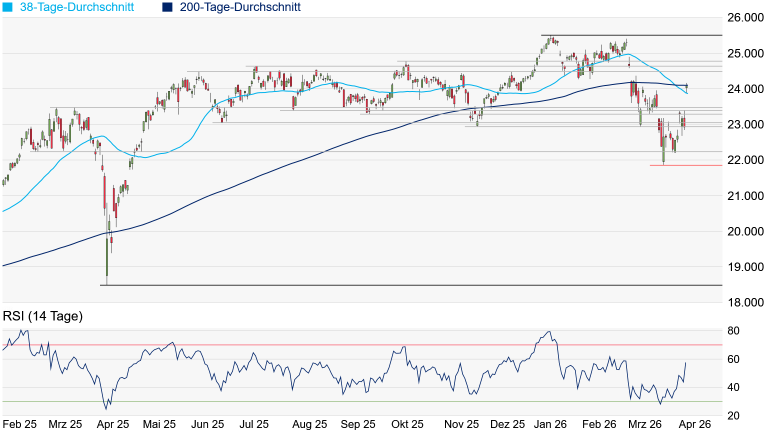The height and width of the screenshot is (430, 765).
Task: Select the RSI (14 Tage) indicator label
Action: [x=42, y=316]
